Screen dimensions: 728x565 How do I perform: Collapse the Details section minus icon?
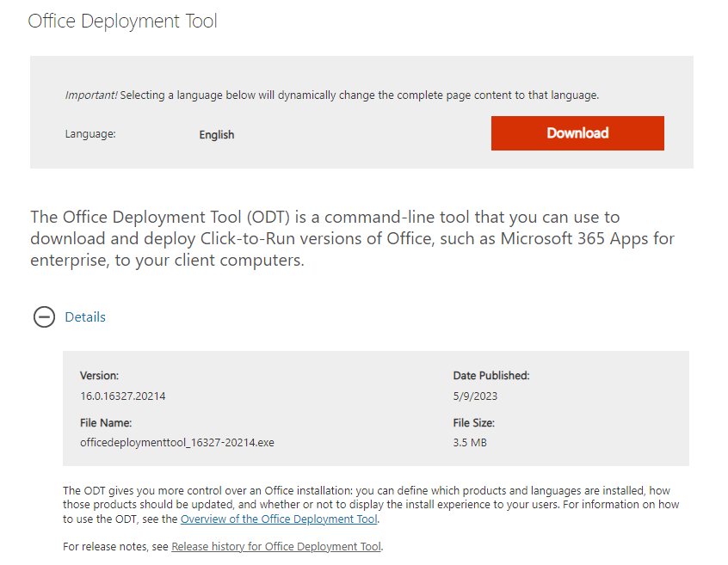tap(44, 316)
